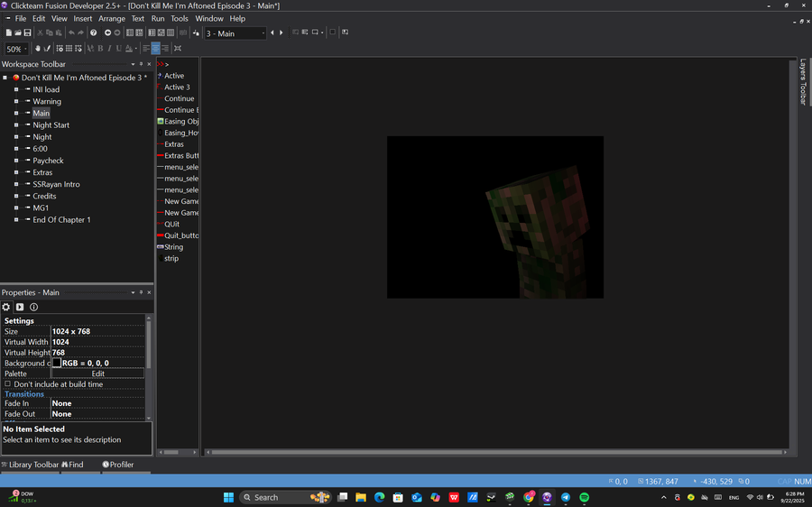
Task: Click the Background color black swatch
Action: point(57,363)
